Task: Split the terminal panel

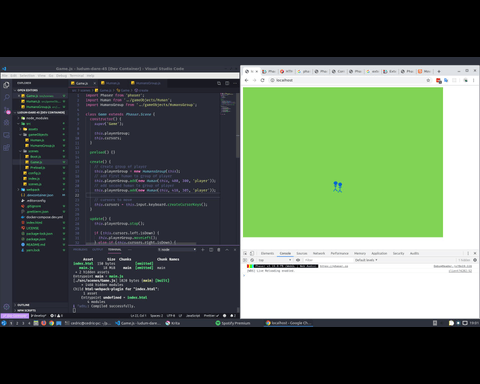Action: coord(211,249)
